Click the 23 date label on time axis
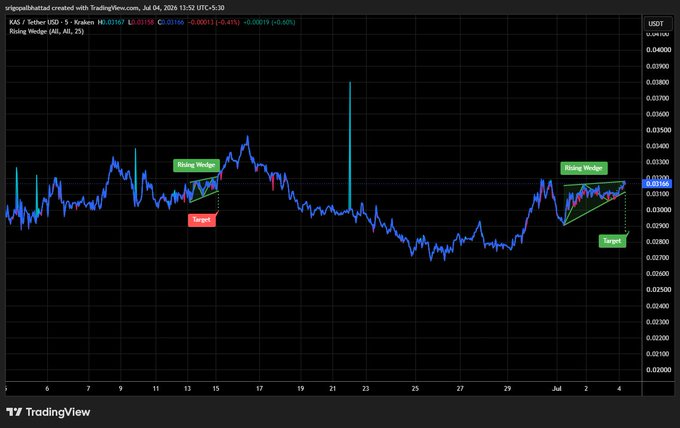Viewport: 680px width, 428px height. coord(366,389)
